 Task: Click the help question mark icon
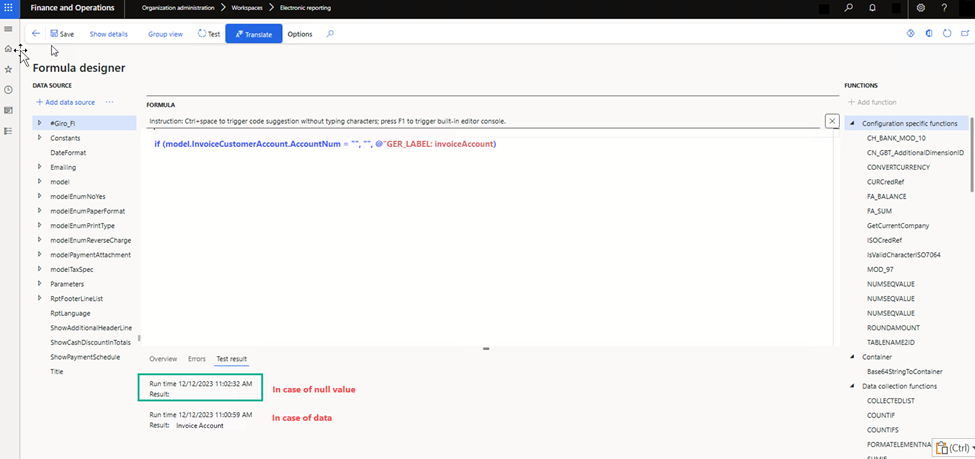pos(946,8)
